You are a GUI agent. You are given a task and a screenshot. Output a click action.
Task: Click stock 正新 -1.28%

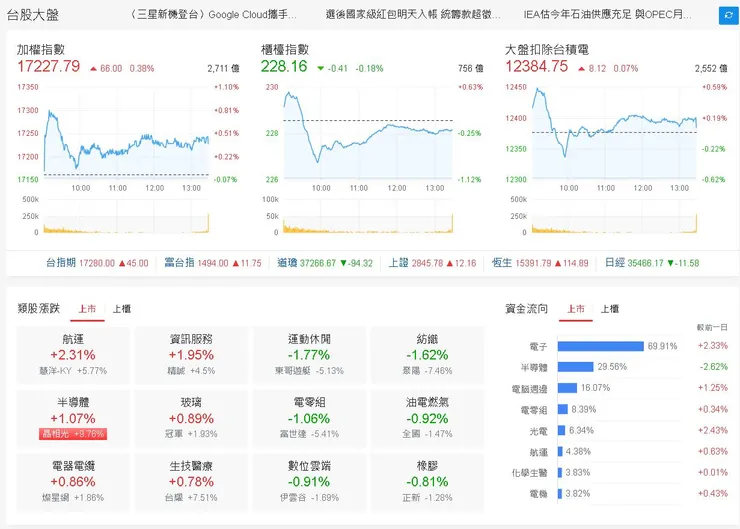tap(427, 497)
